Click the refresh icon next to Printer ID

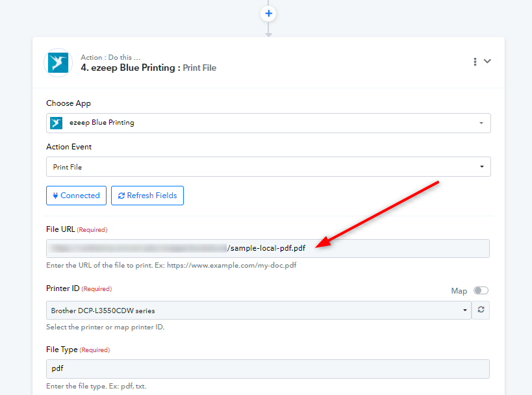coord(481,310)
